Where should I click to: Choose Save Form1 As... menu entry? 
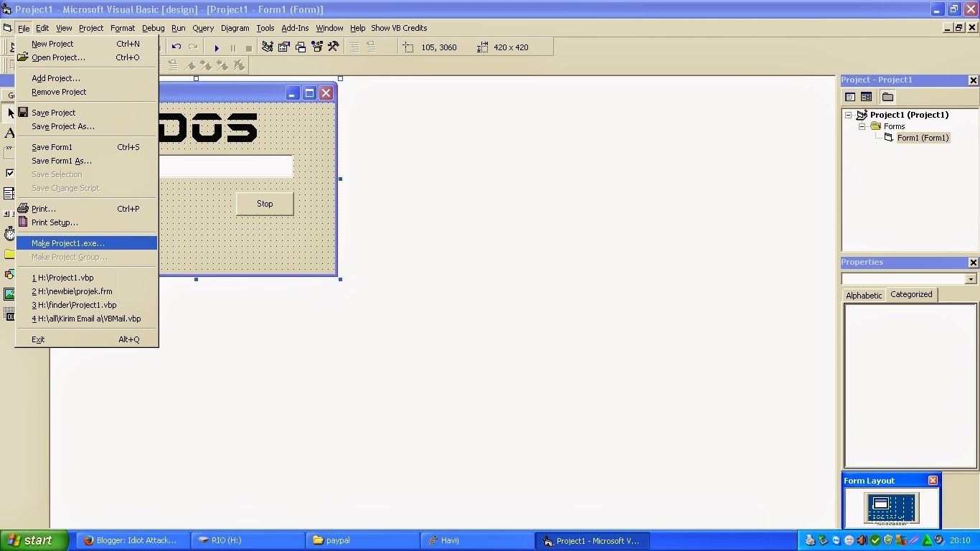tap(86, 161)
